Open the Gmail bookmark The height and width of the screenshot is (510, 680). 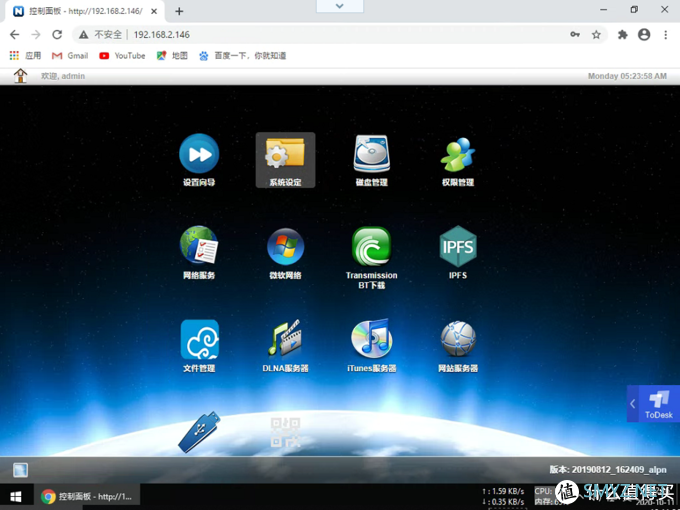pos(70,56)
